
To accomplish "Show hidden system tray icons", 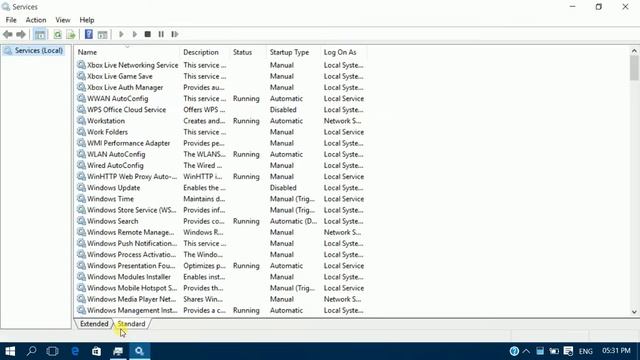I will 526,351.
